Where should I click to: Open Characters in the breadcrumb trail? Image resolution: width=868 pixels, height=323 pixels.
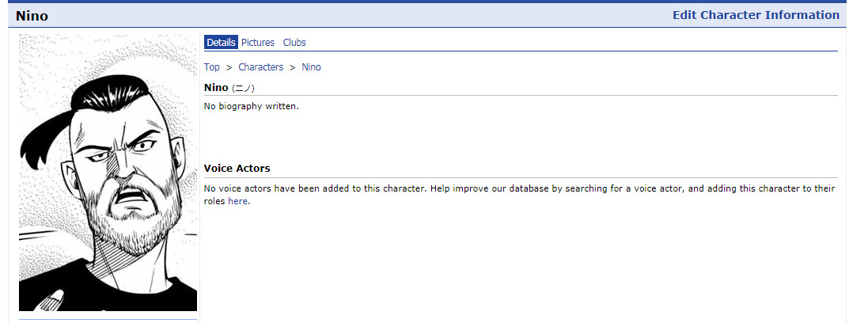261,67
